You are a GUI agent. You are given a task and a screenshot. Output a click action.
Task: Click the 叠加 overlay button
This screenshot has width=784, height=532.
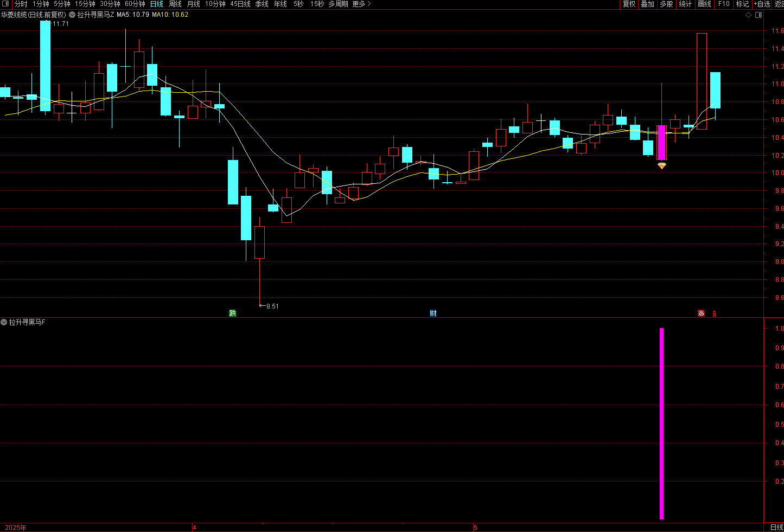[648, 4]
